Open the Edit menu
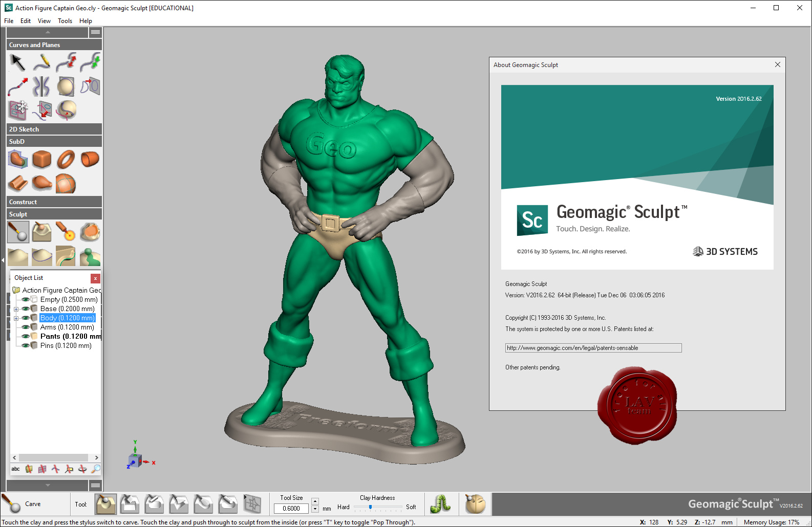The width and height of the screenshot is (812, 527). pyautogui.click(x=26, y=21)
